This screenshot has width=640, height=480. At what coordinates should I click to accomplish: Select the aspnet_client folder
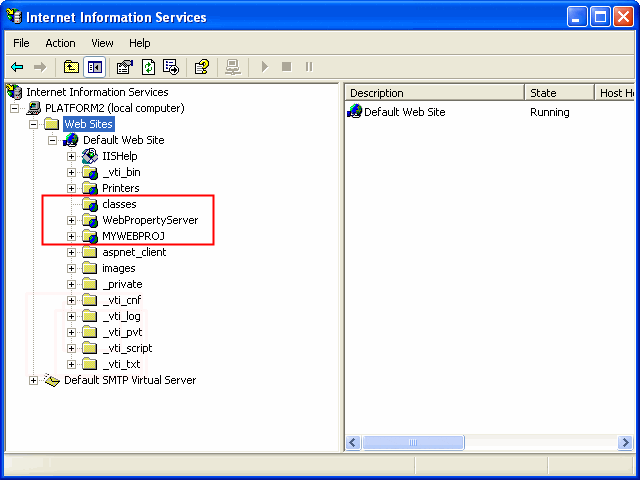coord(134,252)
